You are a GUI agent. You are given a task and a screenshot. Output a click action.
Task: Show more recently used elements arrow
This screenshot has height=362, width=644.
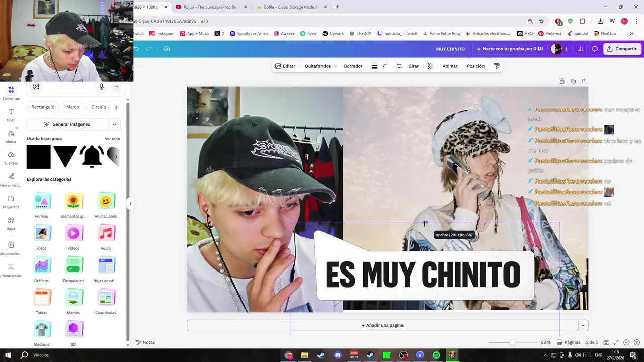(x=116, y=157)
